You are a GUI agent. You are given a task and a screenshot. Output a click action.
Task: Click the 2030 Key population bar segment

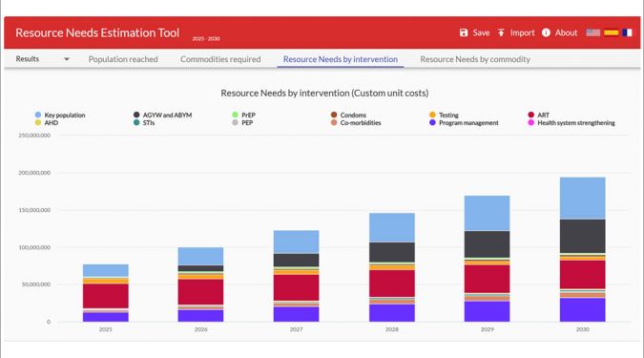[x=582, y=199]
